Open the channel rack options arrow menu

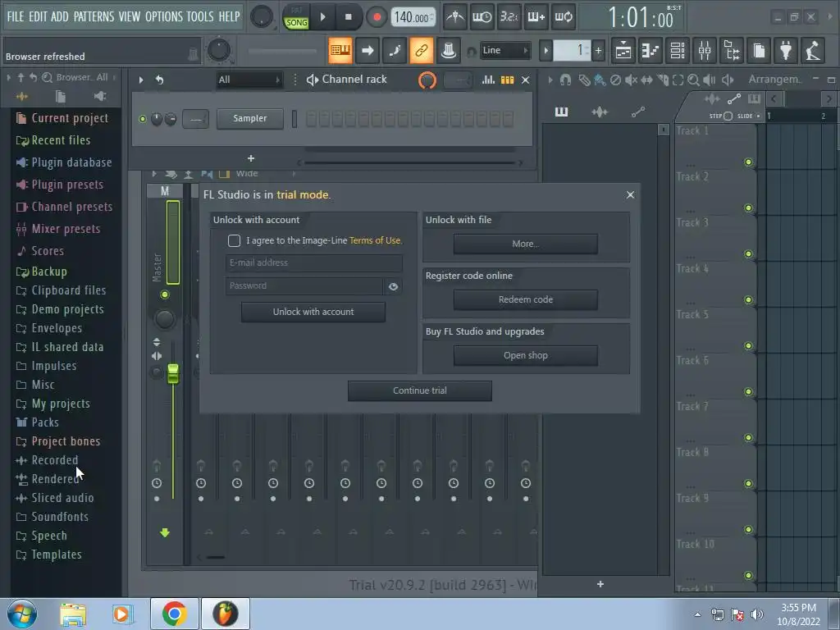pos(141,80)
